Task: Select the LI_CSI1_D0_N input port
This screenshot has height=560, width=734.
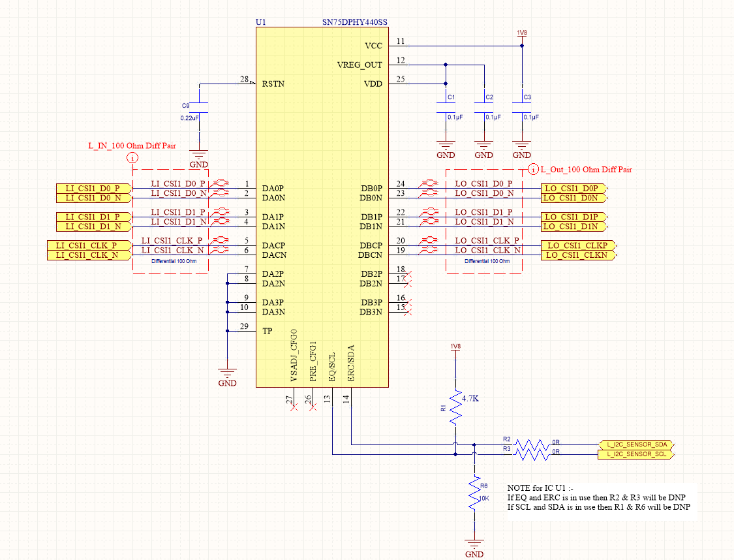Action: pyautogui.click(x=94, y=198)
